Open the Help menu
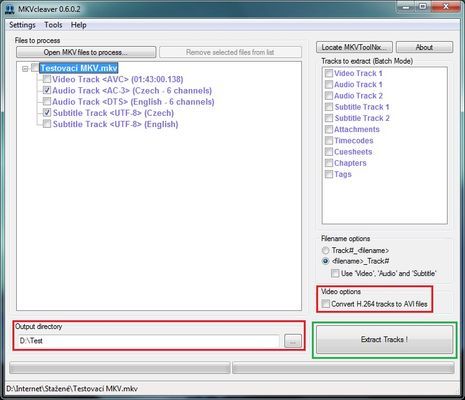465x400 pixels. tap(79, 25)
